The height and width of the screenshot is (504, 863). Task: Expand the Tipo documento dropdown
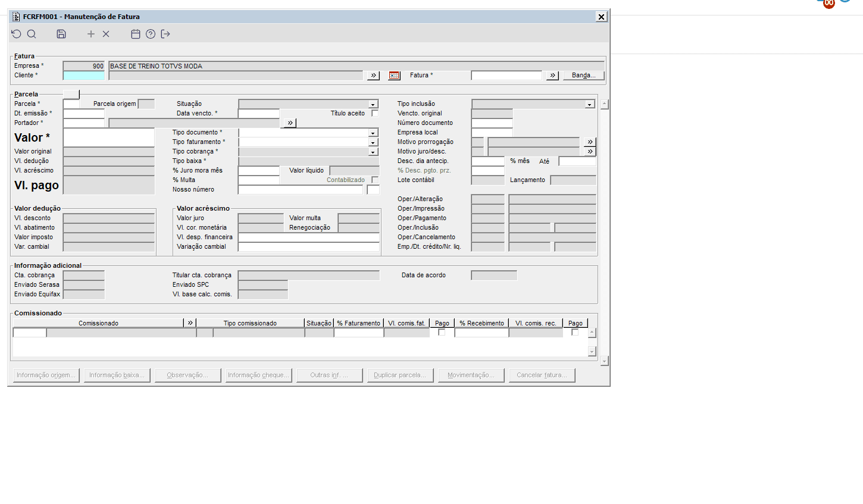coord(373,133)
